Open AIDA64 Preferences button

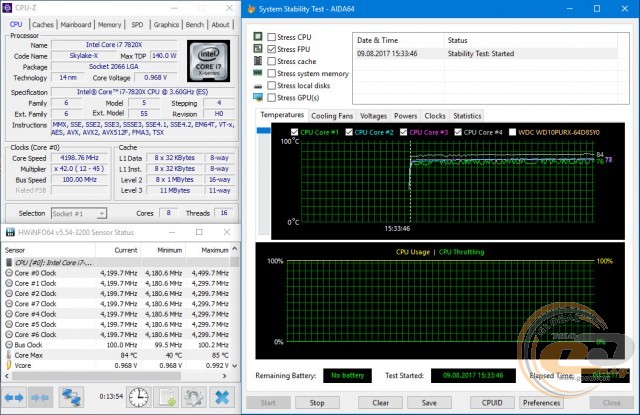click(x=541, y=403)
